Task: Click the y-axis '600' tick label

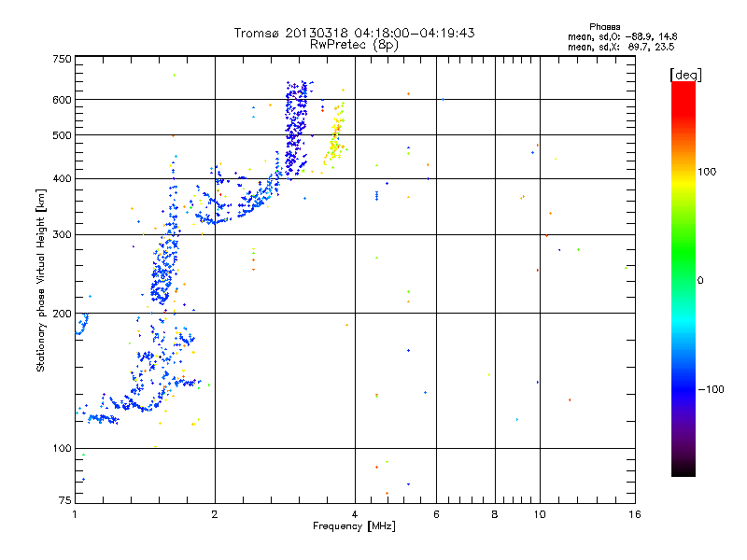Action: tap(62, 100)
